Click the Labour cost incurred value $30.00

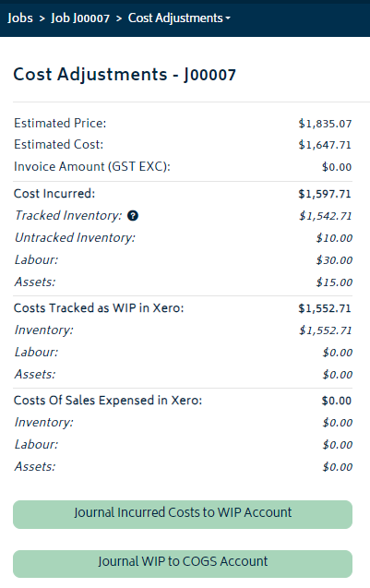click(334, 260)
